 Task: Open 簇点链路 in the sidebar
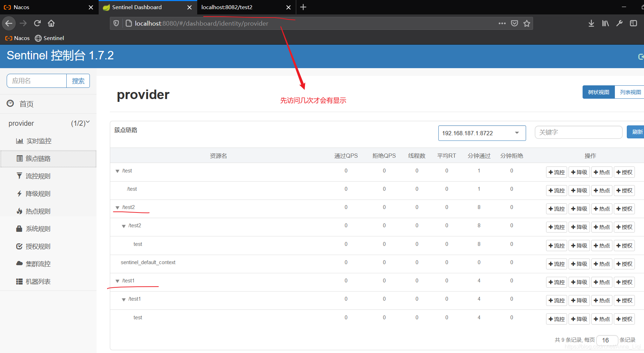48,159
